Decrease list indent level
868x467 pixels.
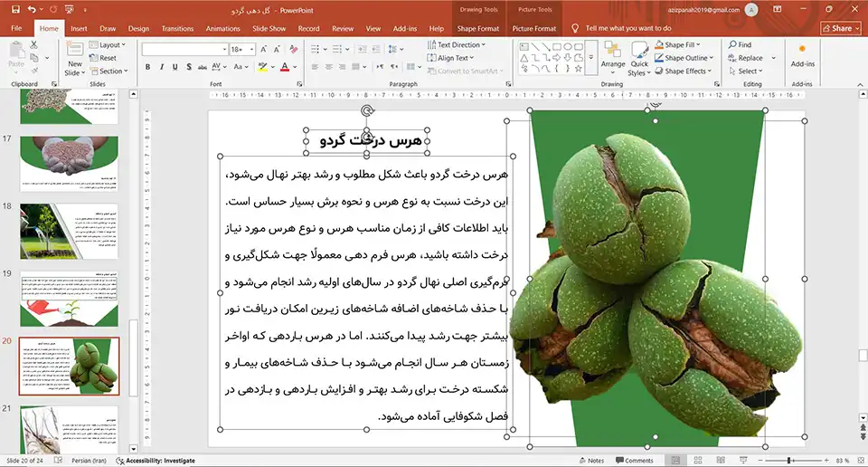[x=362, y=49]
